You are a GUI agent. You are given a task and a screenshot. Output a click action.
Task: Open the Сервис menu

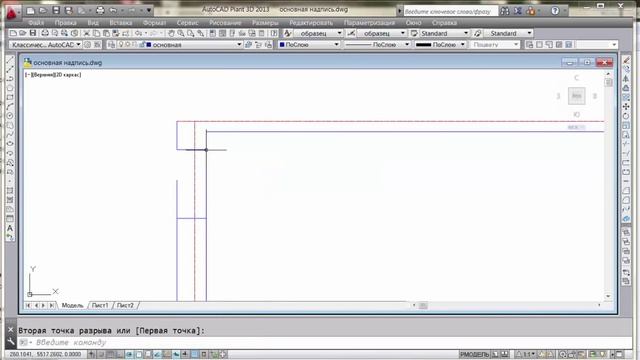tap(187, 23)
